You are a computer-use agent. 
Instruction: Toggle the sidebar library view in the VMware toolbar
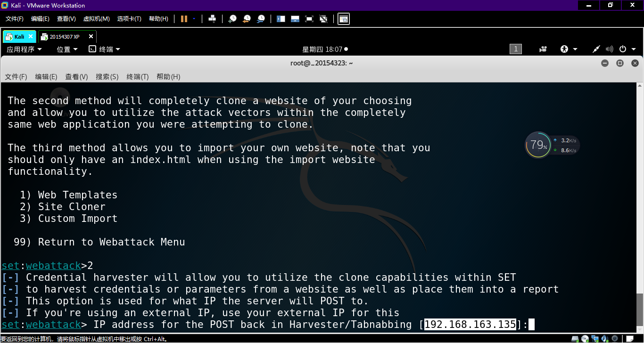pyautogui.click(x=281, y=19)
